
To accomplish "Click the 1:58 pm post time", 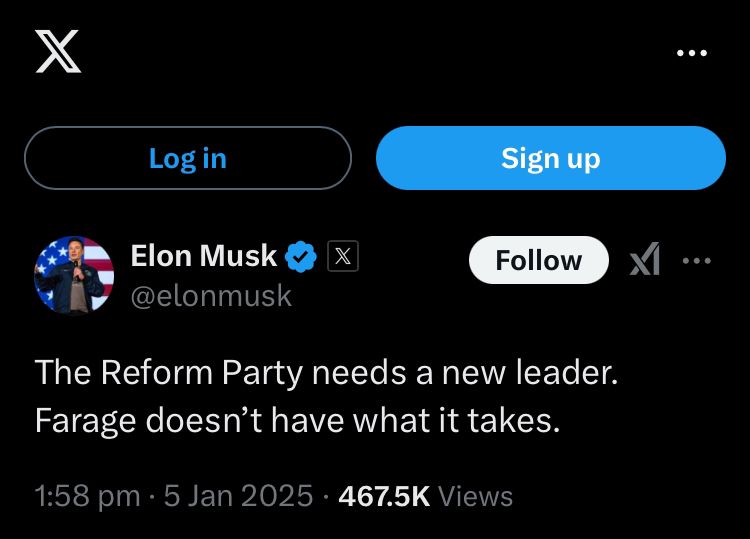I will (87, 496).
